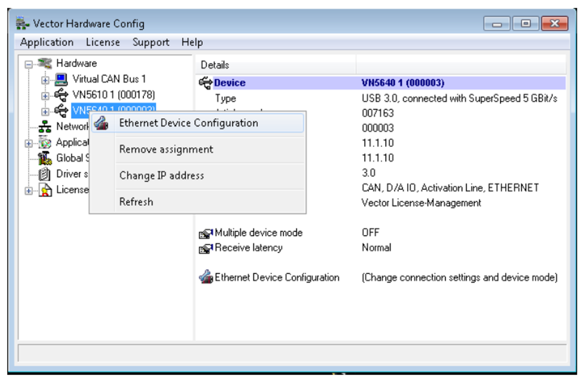The width and height of the screenshot is (588, 385).
Task: Click the Application tree node icon
Action: tap(45, 142)
